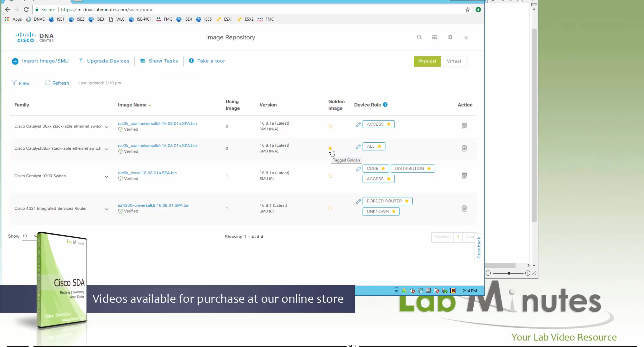Switch to the Virtual tab
Viewport: 644px width, 347px height.
pos(453,61)
